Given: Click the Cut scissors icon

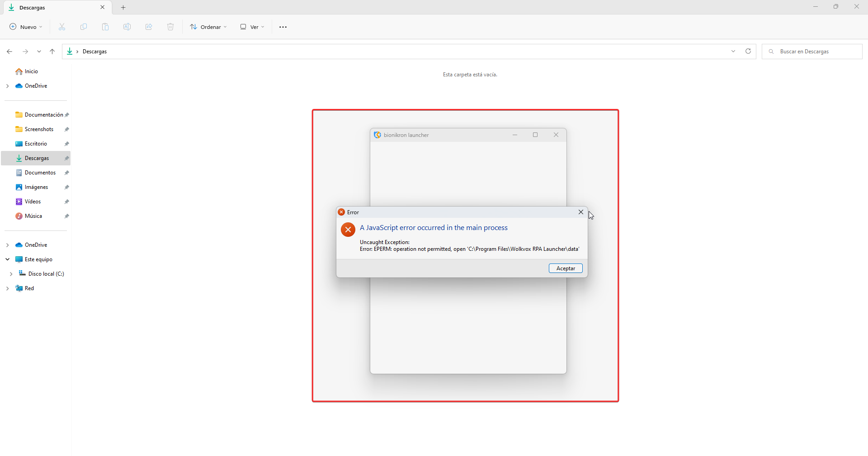Looking at the screenshot, I should 62,27.
